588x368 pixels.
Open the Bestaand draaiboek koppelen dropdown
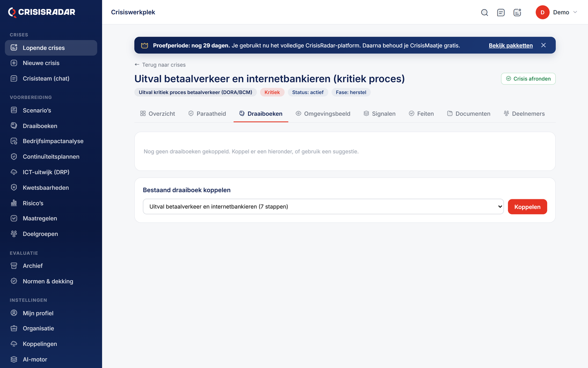pyautogui.click(x=323, y=207)
